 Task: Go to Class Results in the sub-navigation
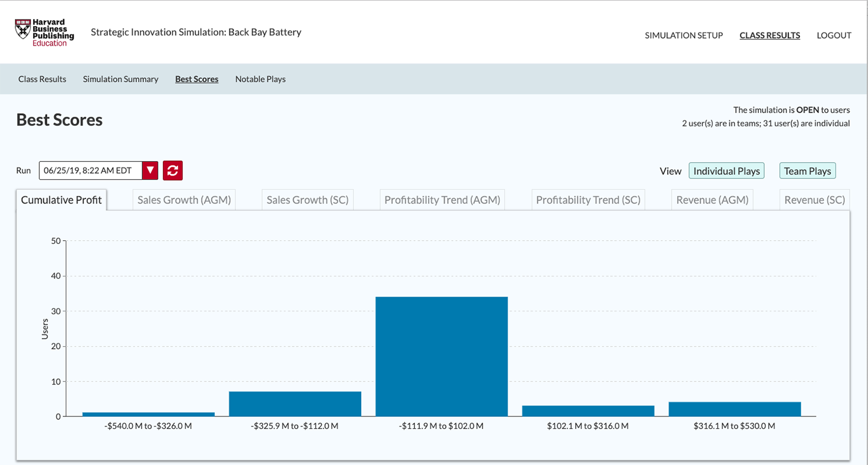(x=42, y=79)
